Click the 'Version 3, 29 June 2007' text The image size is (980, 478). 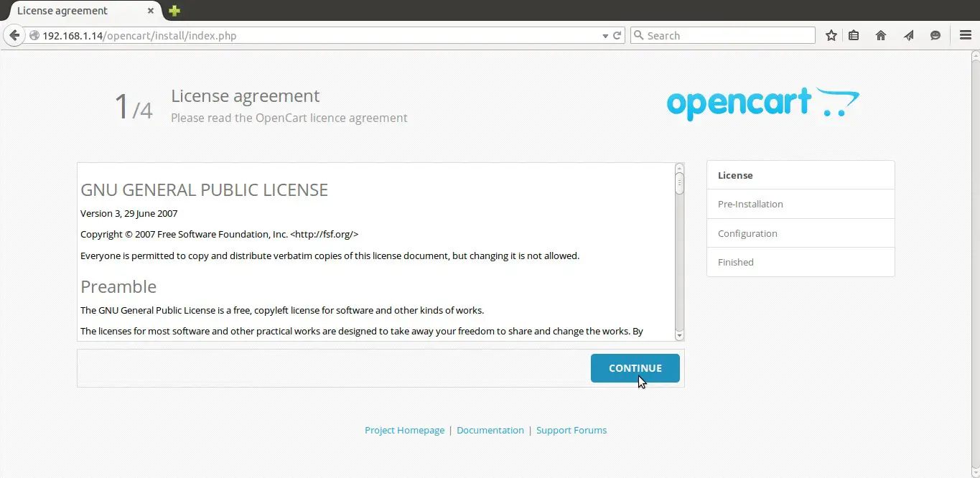129,213
